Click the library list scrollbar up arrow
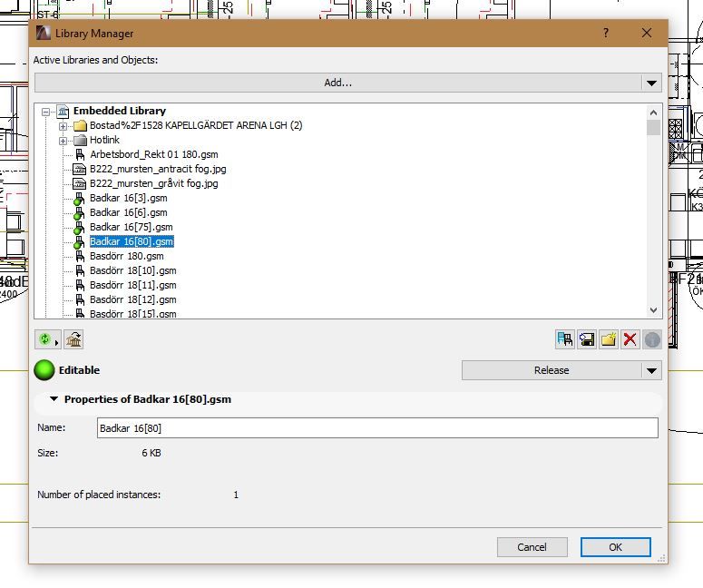Image resolution: width=703 pixels, height=588 pixels. tap(653, 113)
